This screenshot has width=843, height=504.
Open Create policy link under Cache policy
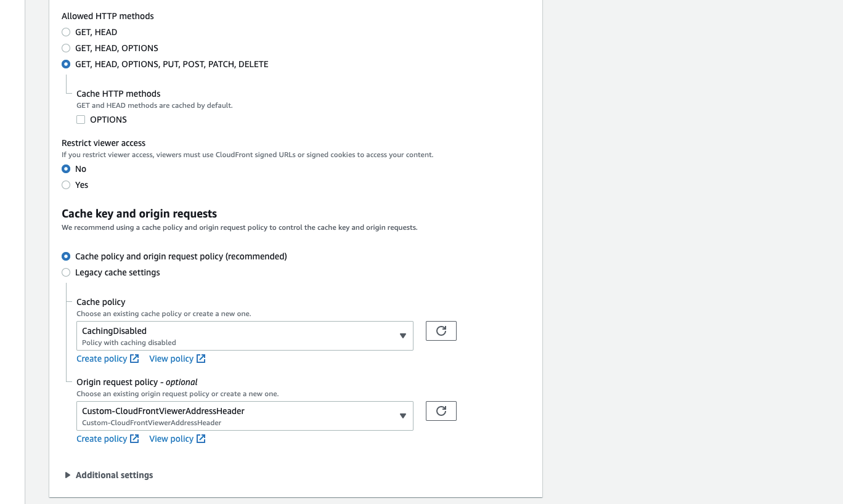102,359
